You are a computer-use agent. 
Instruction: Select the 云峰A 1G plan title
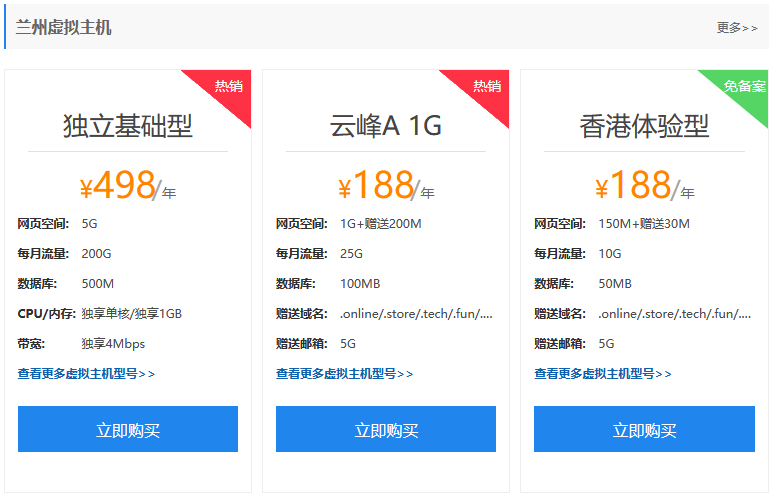coord(386,125)
